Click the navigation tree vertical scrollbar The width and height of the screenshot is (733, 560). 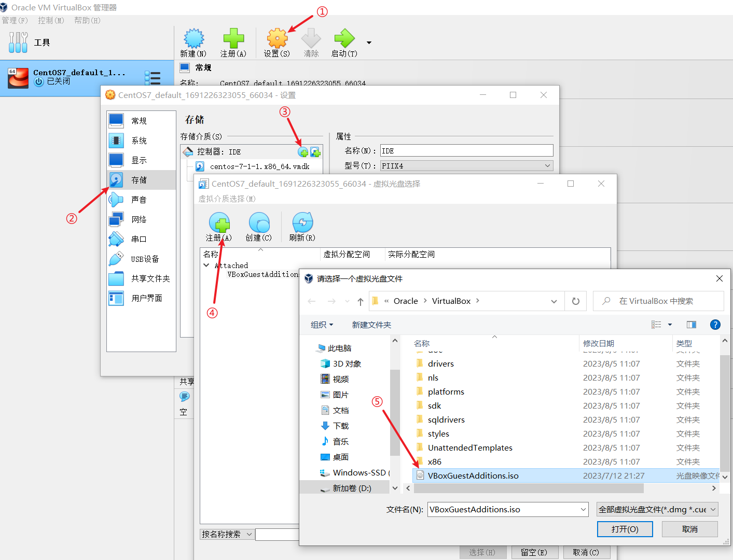pos(395,412)
